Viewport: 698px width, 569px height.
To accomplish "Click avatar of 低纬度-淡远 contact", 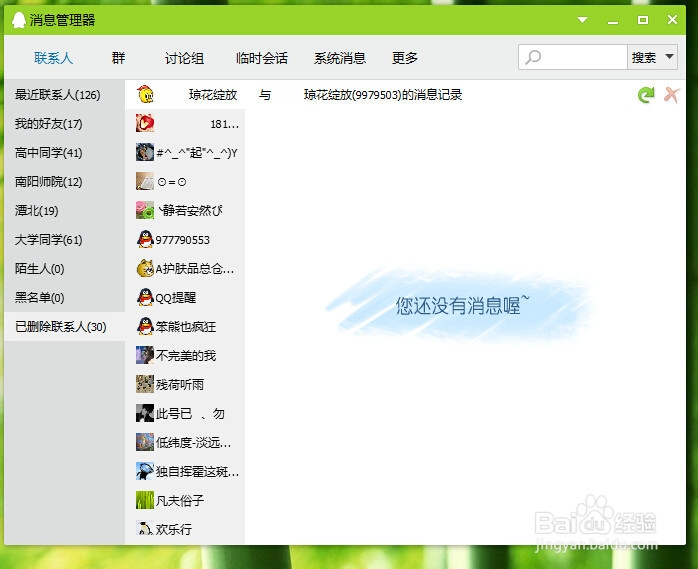I will (x=145, y=442).
